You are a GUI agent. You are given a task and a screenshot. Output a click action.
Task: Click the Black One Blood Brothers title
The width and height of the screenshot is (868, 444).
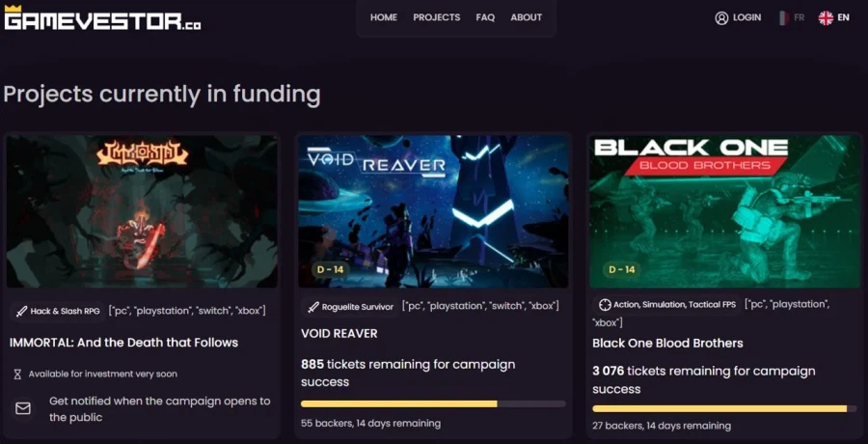[667, 343]
